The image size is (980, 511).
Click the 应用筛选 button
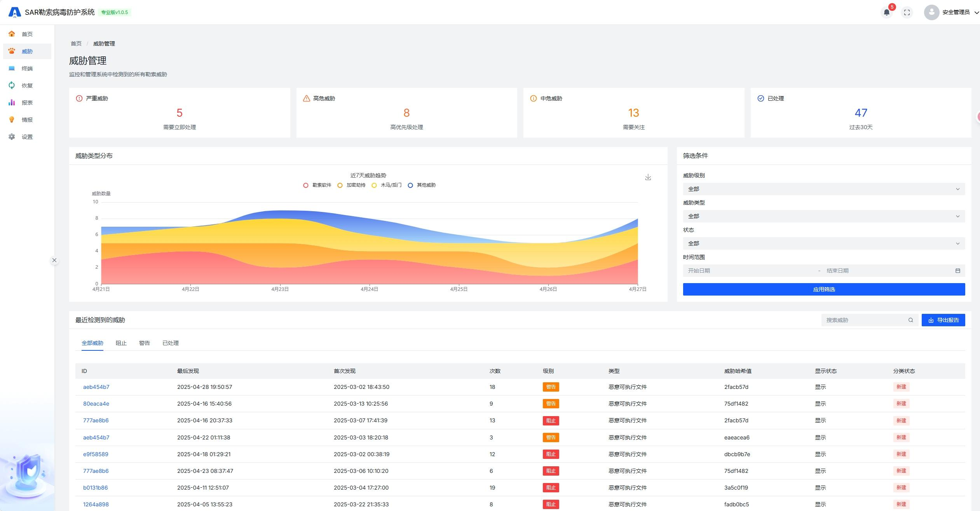click(x=824, y=289)
